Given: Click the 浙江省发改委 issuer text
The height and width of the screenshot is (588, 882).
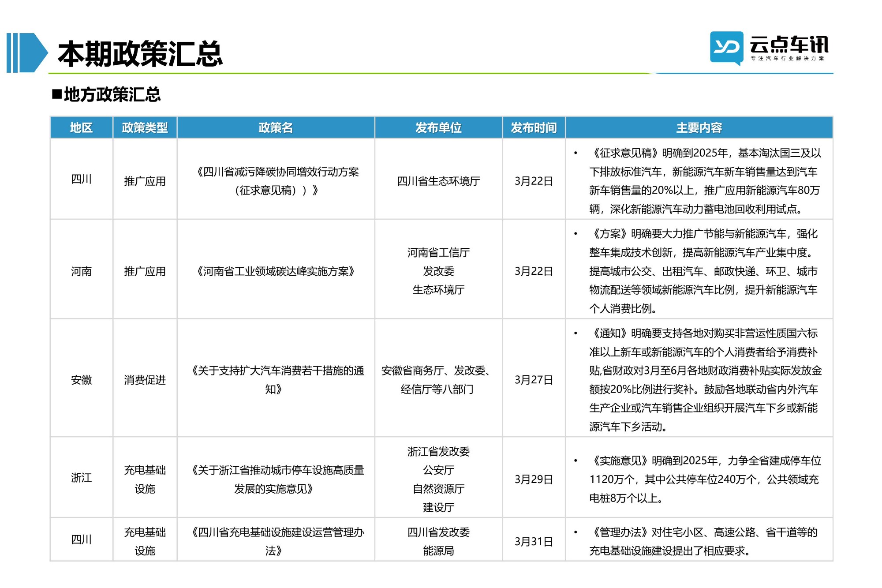Looking at the screenshot, I should point(438,452).
